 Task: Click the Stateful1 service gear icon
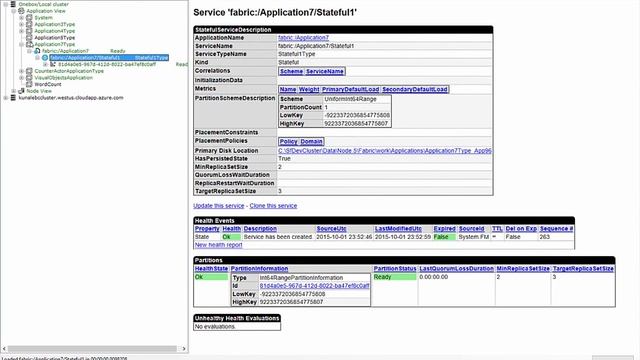[45, 58]
